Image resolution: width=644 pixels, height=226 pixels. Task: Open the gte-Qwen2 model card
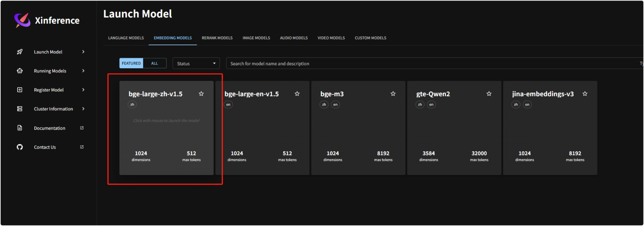454,128
